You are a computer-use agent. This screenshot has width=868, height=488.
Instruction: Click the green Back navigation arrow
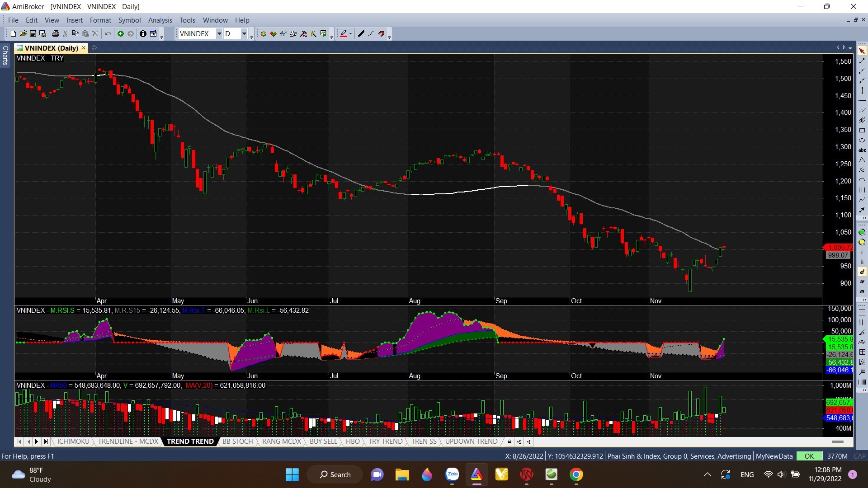coord(121,34)
